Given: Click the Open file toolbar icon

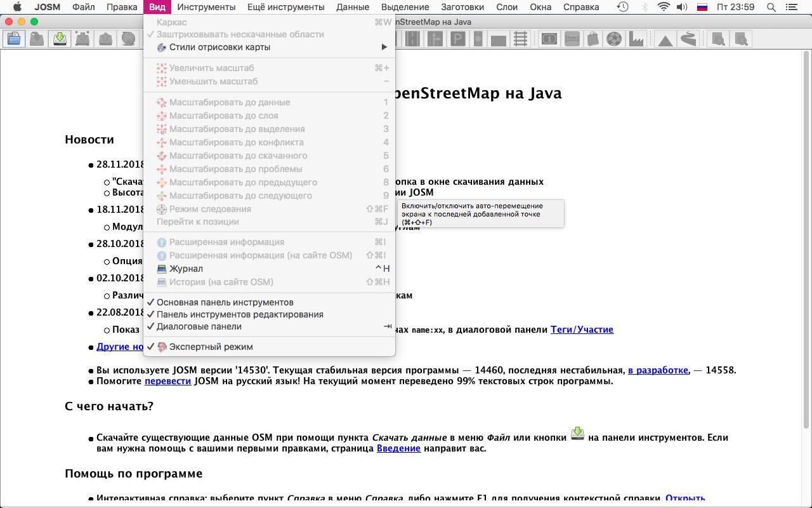Looking at the screenshot, I should 14,39.
